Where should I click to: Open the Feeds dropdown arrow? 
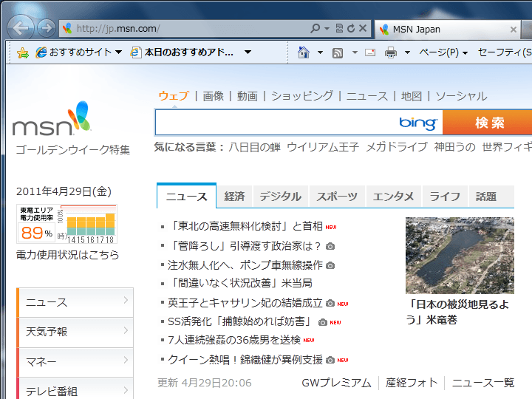355,52
